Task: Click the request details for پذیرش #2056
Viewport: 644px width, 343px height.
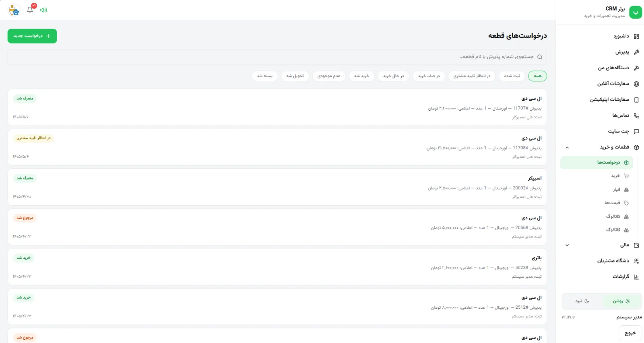Action: click(486, 228)
